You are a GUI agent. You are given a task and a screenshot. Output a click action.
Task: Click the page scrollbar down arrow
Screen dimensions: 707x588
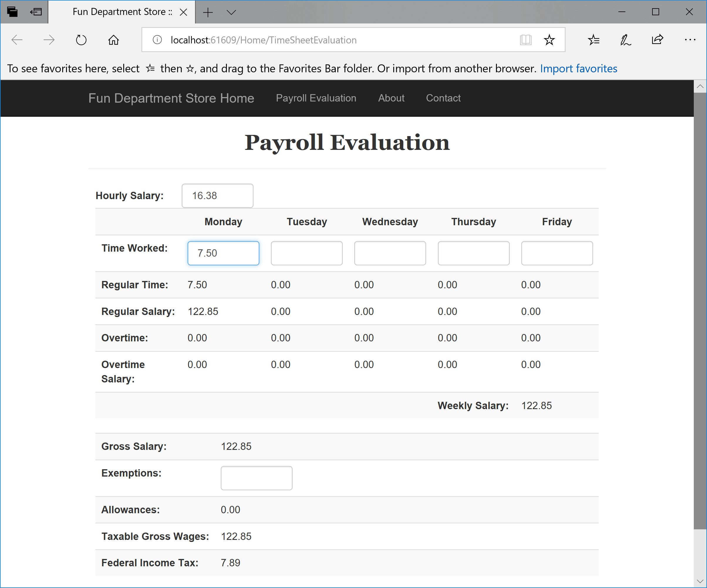pyautogui.click(x=700, y=581)
